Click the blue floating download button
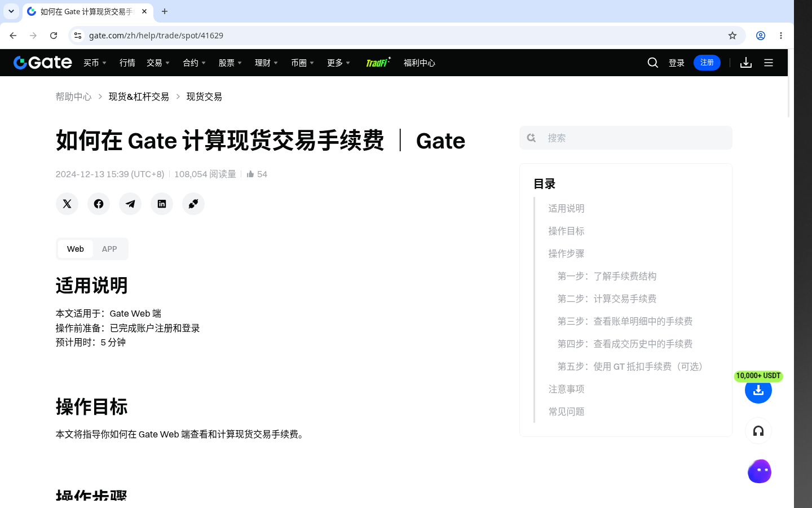 click(758, 391)
